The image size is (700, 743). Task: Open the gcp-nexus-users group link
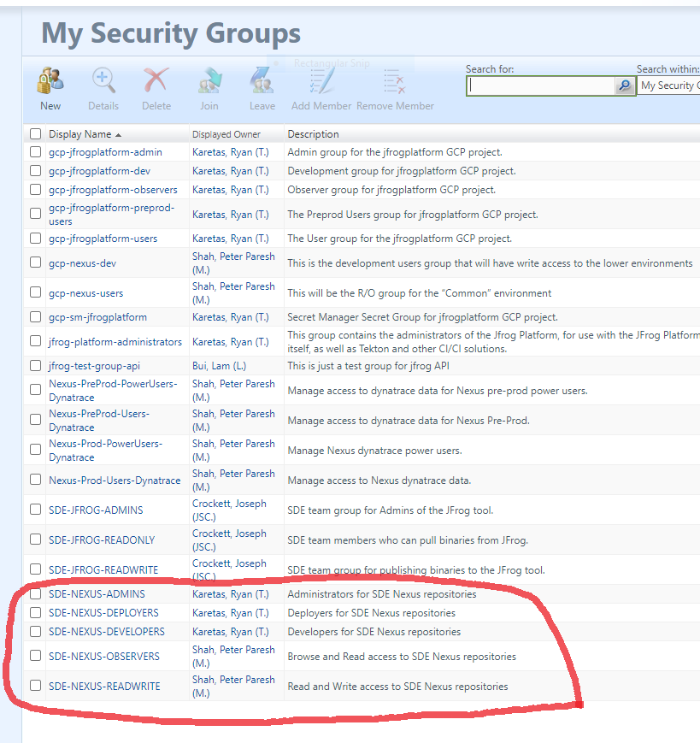pos(85,293)
